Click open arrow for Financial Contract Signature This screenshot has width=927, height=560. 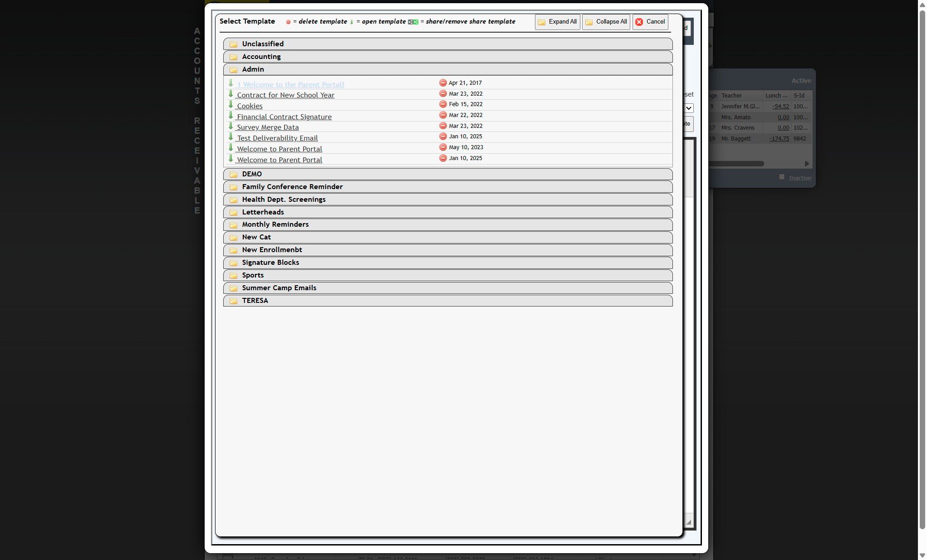click(x=231, y=116)
